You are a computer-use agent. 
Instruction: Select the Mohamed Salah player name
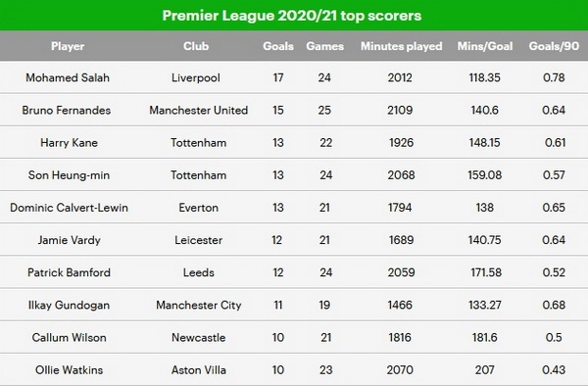68,77
